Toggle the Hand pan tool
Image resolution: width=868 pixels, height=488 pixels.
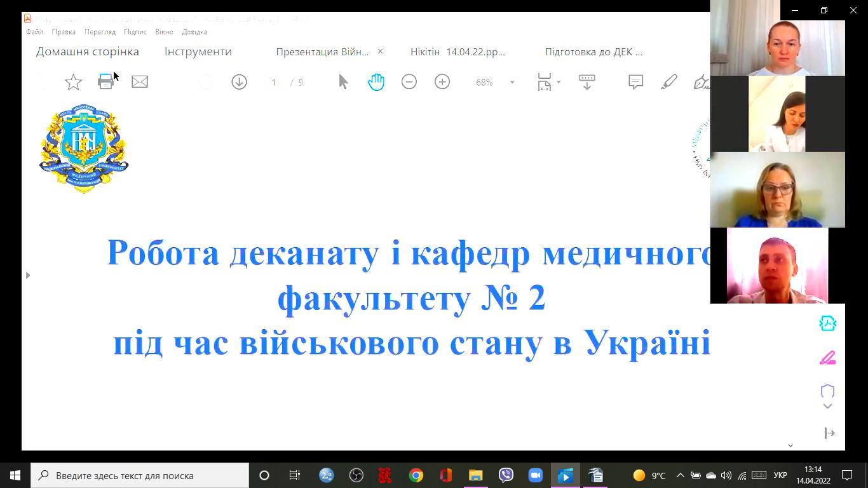[376, 82]
